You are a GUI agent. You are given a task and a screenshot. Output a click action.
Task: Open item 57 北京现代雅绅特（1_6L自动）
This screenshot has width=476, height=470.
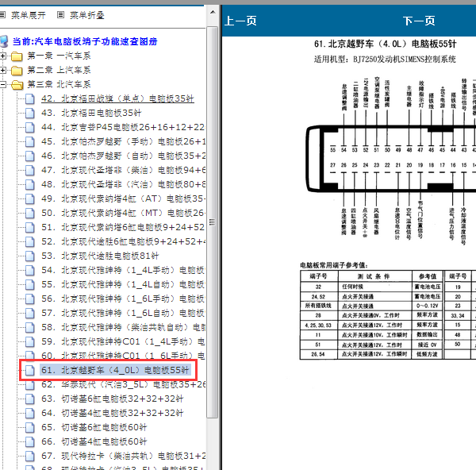(x=123, y=313)
